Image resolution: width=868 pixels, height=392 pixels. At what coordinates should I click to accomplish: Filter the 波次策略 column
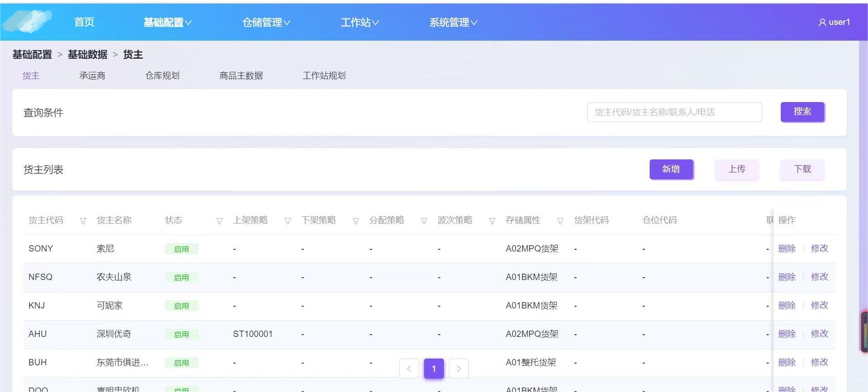click(x=492, y=221)
